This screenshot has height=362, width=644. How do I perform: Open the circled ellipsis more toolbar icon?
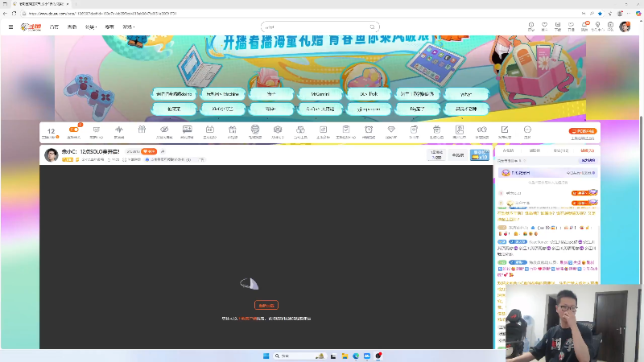coord(527,130)
